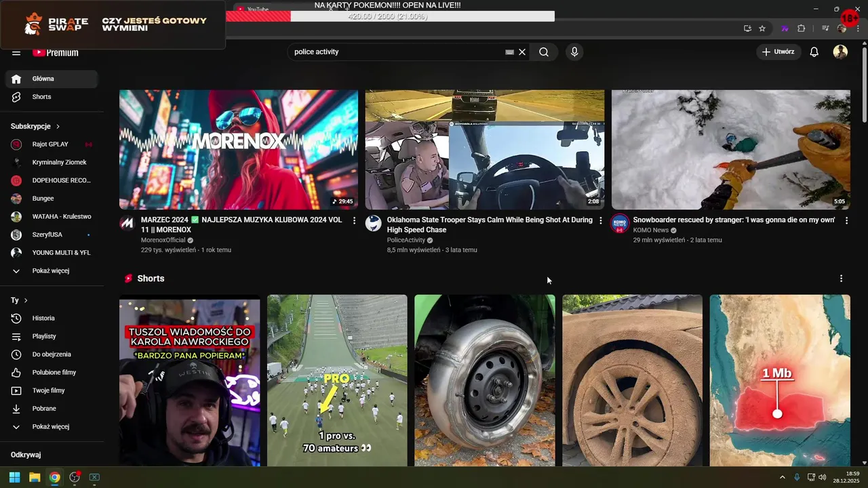The height and width of the screenshot is (488, 868).
Task: Click the magnifier search button
Action: click(x=544, y=52)
